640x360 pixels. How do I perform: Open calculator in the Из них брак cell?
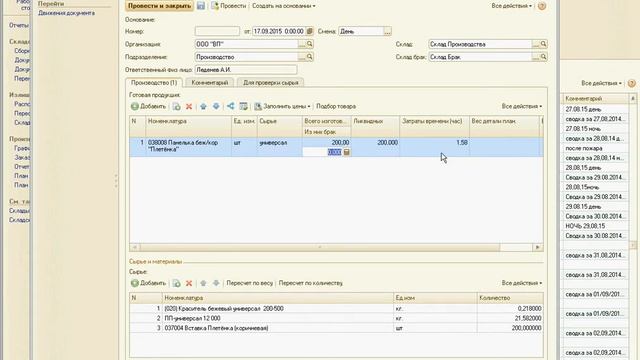pos(347,152)
